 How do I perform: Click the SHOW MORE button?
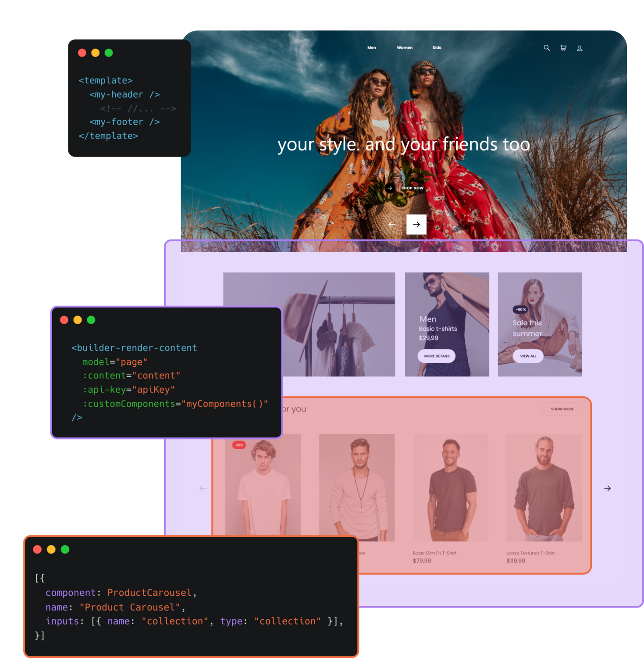562,409
